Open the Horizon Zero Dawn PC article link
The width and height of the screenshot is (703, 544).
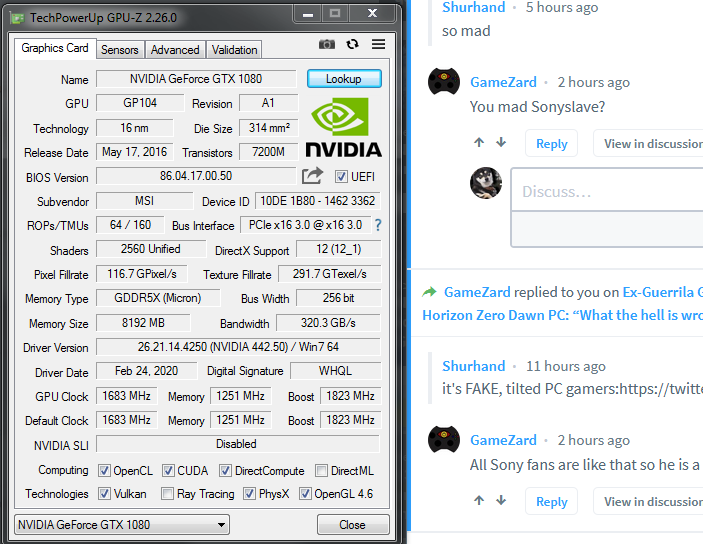pos(562,315)
